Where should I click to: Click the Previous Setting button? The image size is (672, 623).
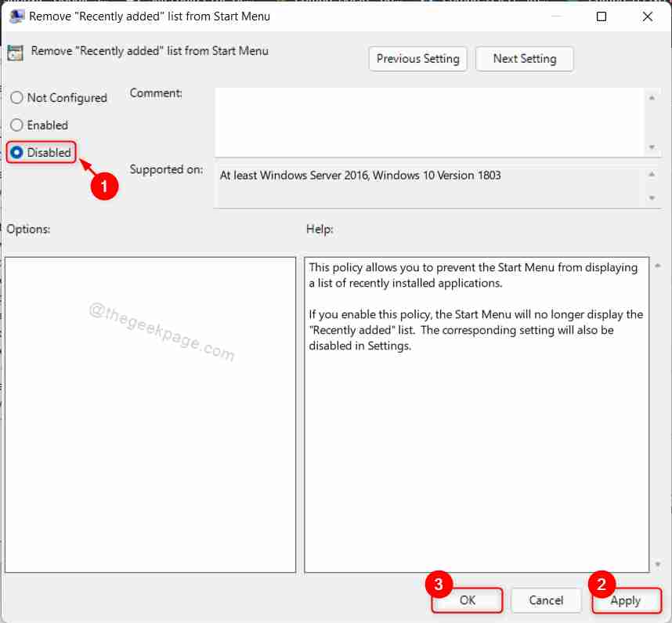[x=417, y=59]
